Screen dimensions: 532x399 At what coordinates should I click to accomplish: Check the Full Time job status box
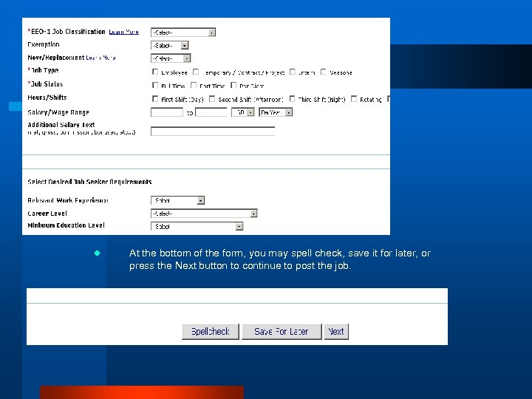[155, 85]
